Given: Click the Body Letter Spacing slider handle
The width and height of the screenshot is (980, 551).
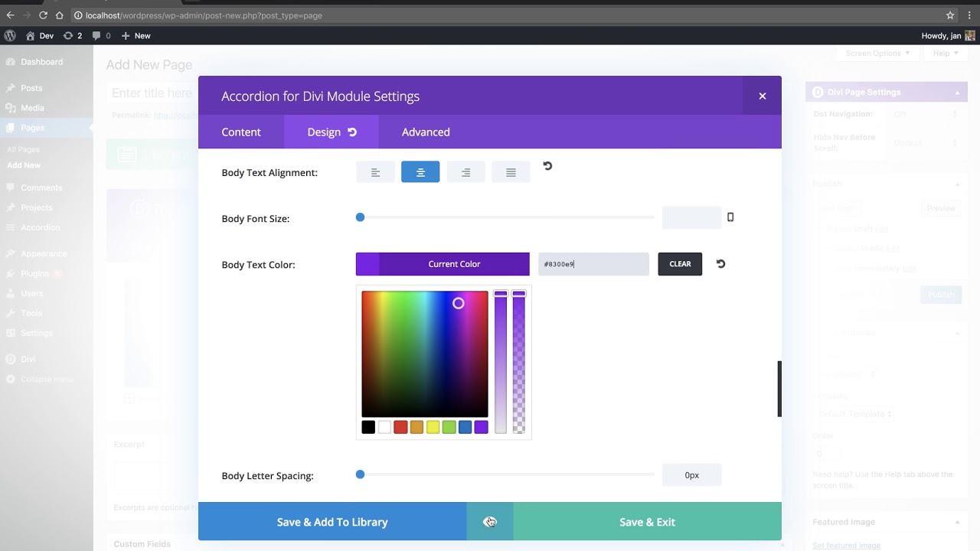Looking at the screenshot, I should pos(360,474).
